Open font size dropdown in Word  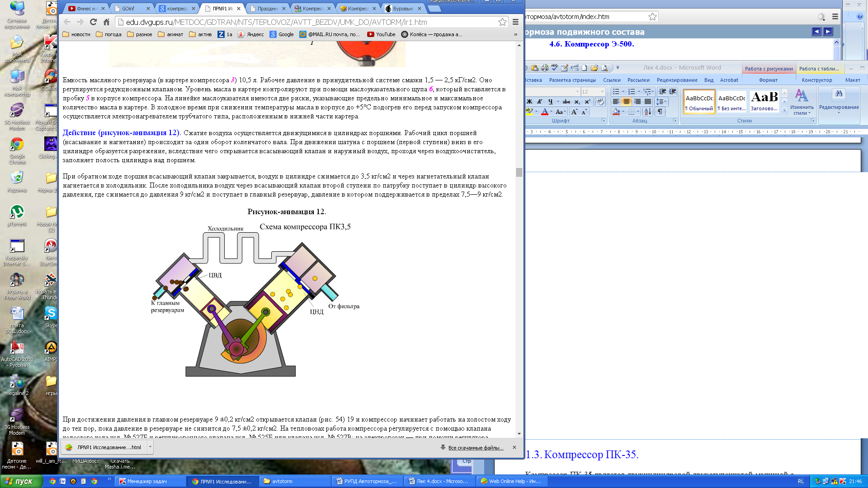[x=602, y=92]
